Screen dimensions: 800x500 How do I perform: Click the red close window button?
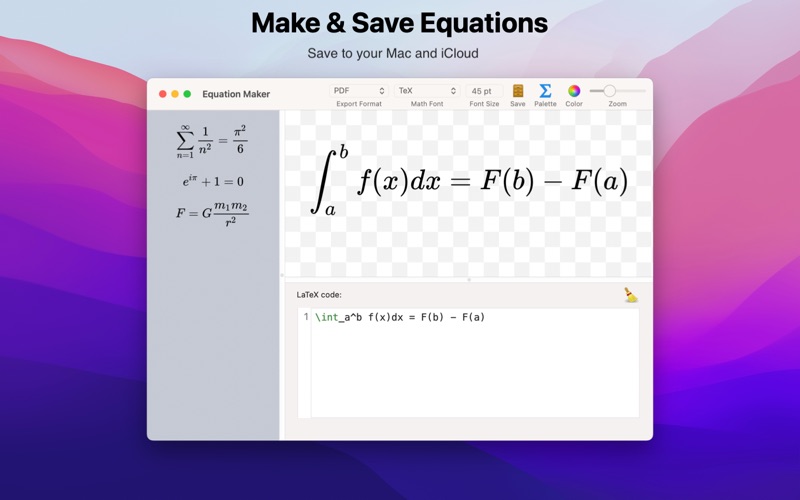coord(163,94)
